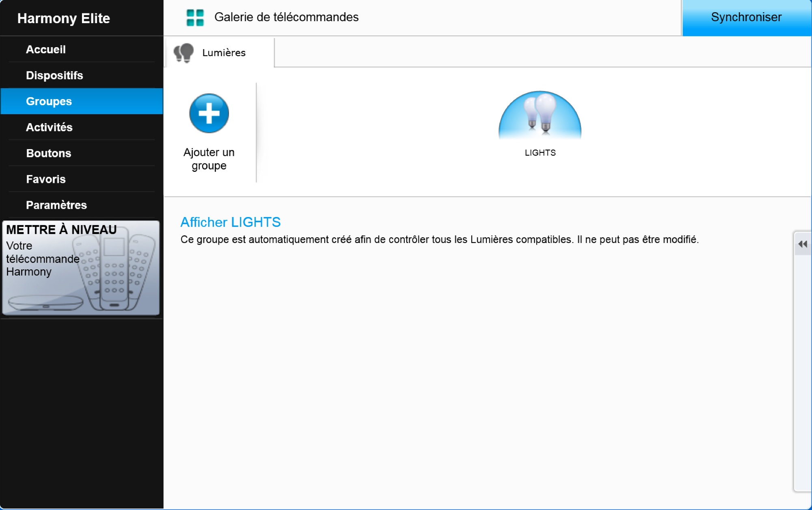Click the Harmony Elite title
The width and height of the screenshot is (812, 510).
click(x=64, y=18)
